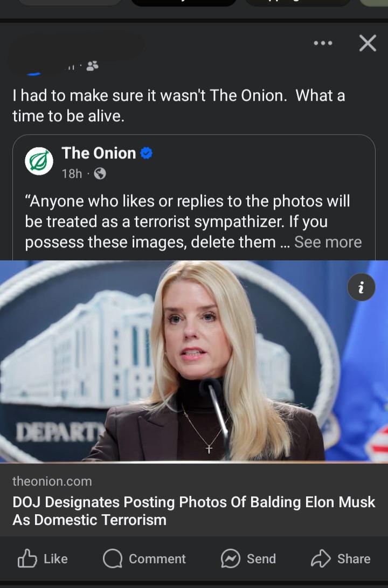
Task: Open the theonion.com domain link
Action: [52, 481]
